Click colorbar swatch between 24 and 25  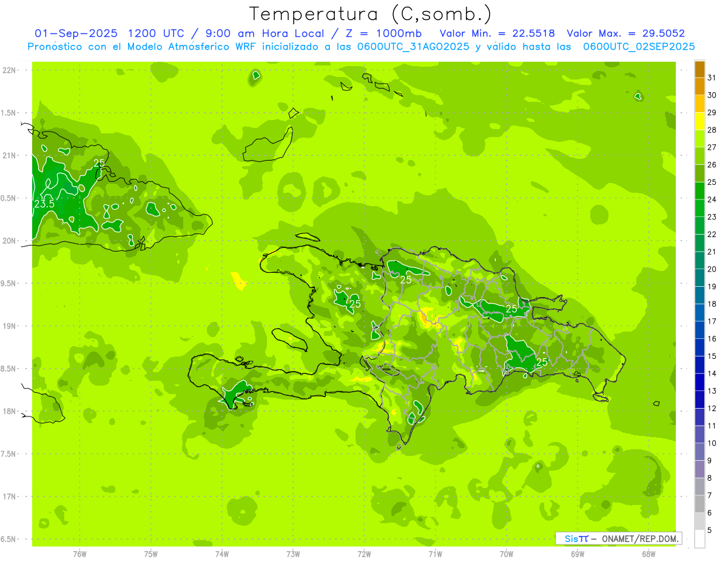(699, 191)
